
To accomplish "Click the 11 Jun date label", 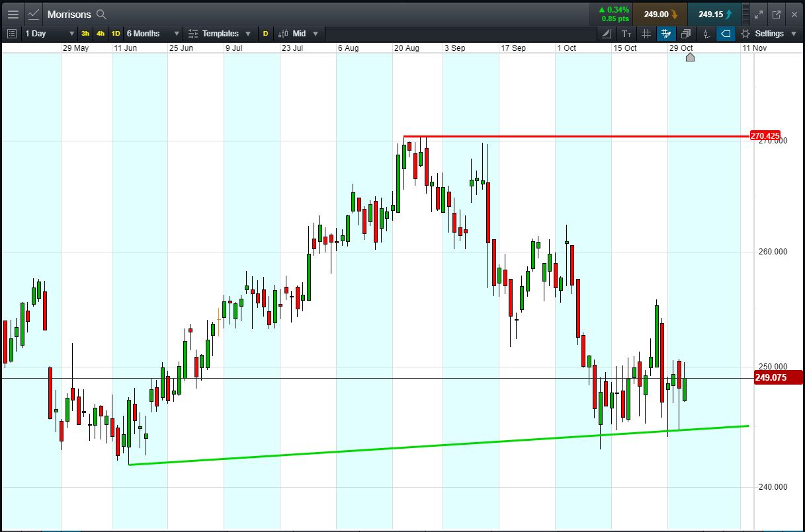I will [125, 48].
